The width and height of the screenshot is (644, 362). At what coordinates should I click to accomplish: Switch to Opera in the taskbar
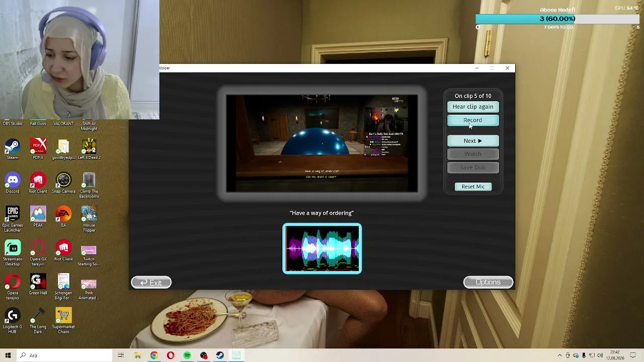171,355
